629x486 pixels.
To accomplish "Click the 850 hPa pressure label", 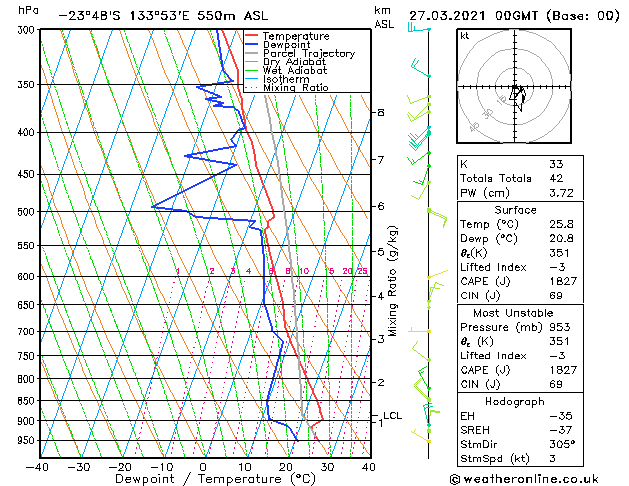I will [x=28, y=401].
